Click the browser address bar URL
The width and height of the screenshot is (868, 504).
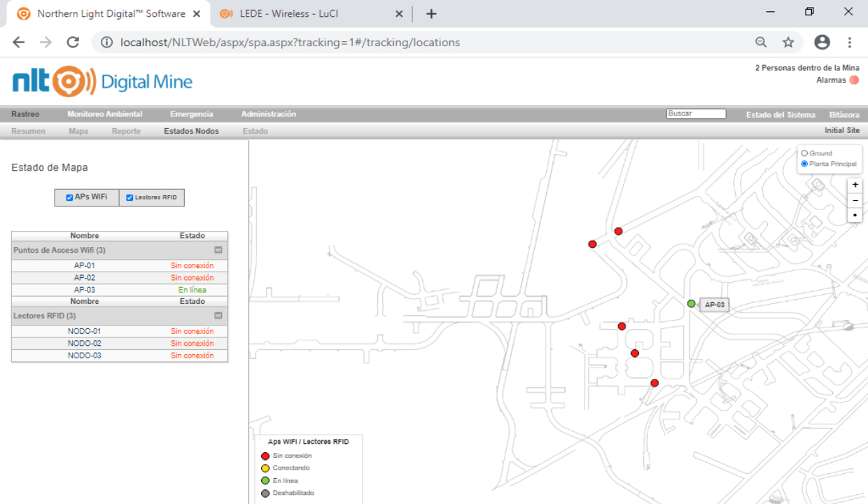tap(290, 43)
